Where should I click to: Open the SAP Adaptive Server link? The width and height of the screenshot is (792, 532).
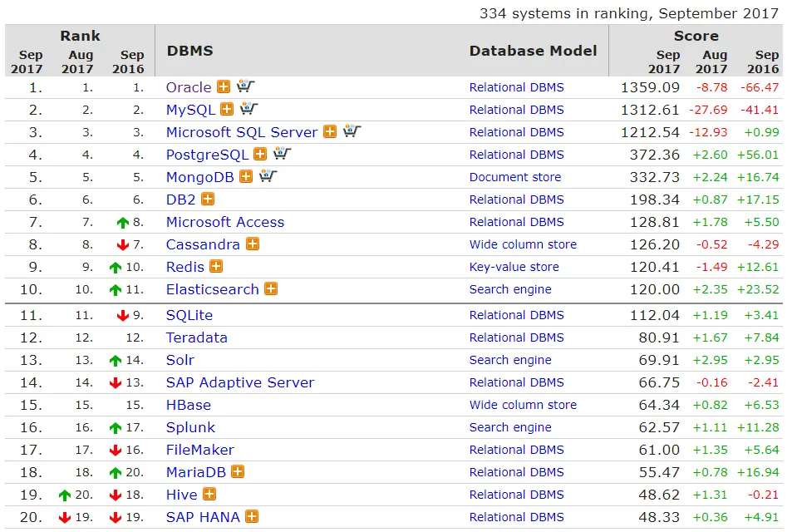tap(240, 382)
